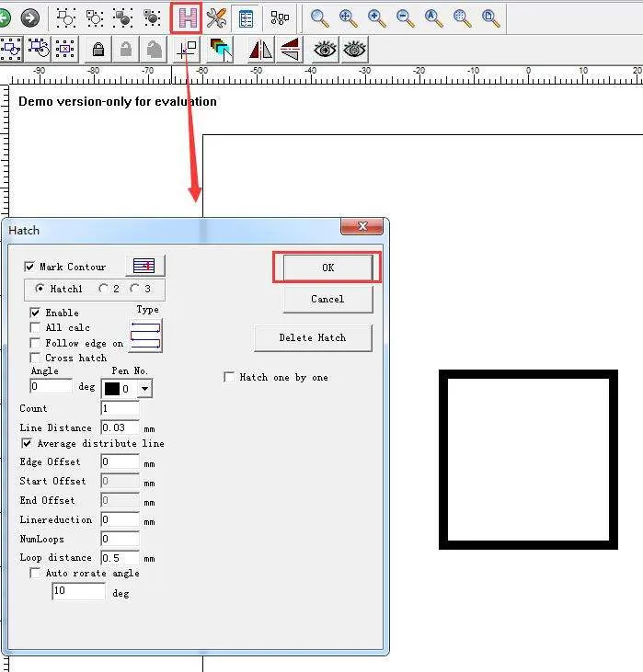Viewport: 643px width, 672px height.
Task: Check the Follow edge on checkbox
Action: 35,343
